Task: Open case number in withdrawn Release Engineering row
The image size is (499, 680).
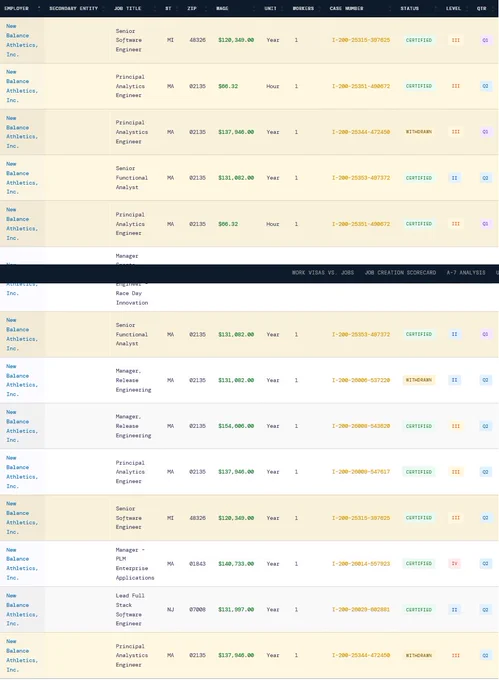Action: pyautogui.click(x=361, y=380)
